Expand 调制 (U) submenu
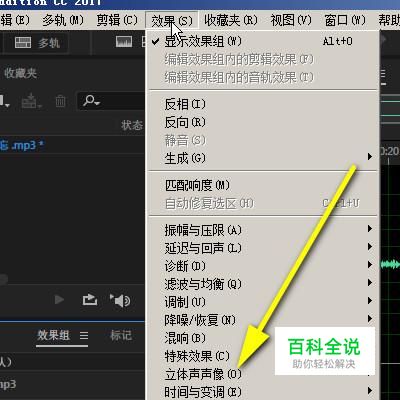This screenshot has height=400, width=400. pyautogui.click(x=263, y=302)
